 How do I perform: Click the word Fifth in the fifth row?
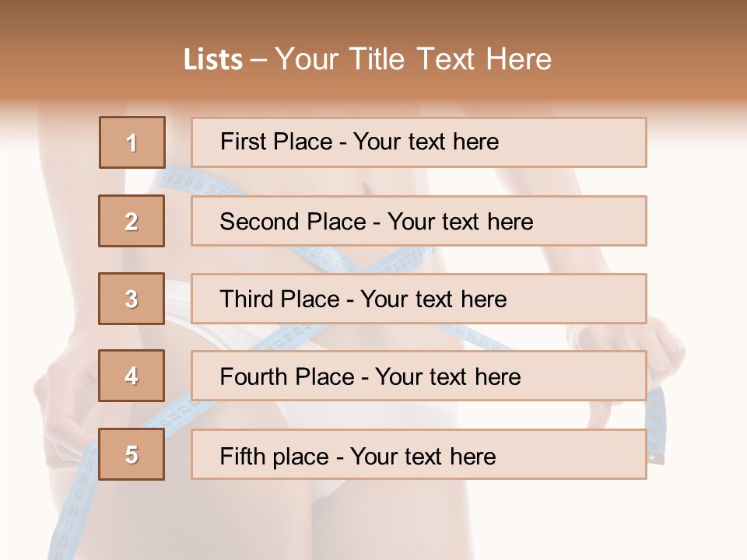[x=242, y=456]
